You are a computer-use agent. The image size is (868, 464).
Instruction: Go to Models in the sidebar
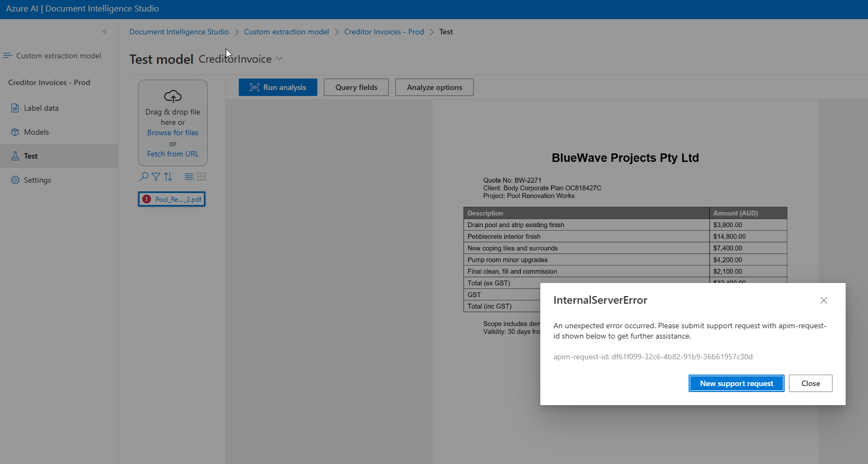pyautogui.click(x=59, y=132)
